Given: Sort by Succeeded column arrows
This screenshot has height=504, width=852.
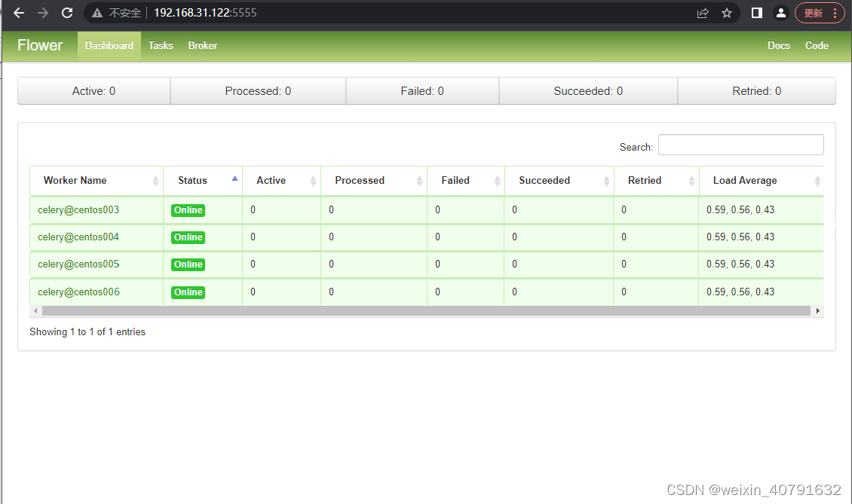Looking at the screenshot, I should 606,181.
